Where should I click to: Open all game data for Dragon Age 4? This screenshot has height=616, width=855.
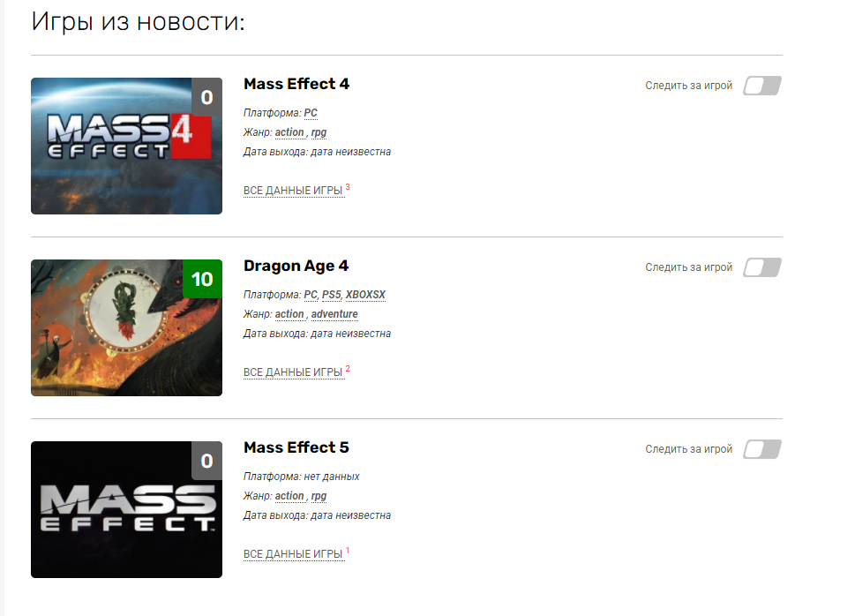[x=293, y=372]
